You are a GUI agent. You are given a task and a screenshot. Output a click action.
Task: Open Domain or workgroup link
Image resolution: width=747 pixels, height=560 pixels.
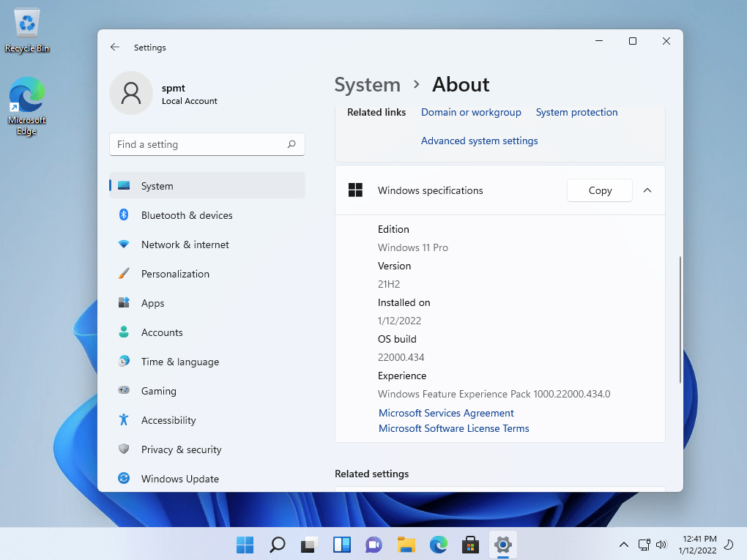471,113
